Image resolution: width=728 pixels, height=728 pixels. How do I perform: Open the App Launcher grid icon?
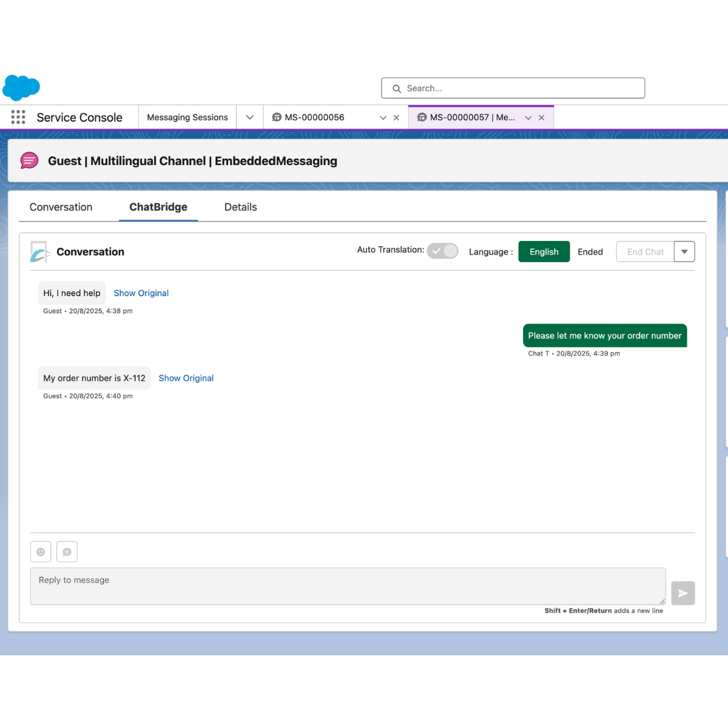coord(18,117)
